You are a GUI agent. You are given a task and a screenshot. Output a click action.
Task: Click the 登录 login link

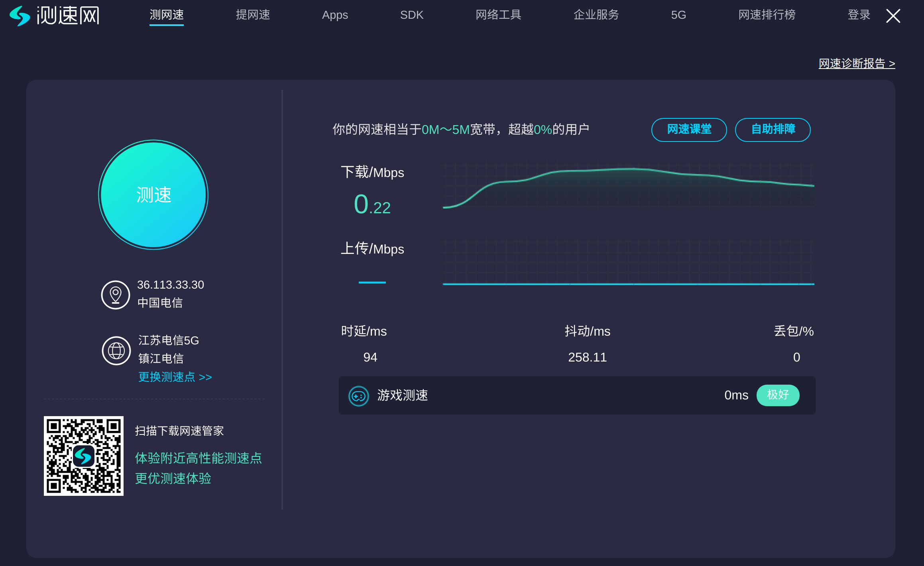[859, 15]
